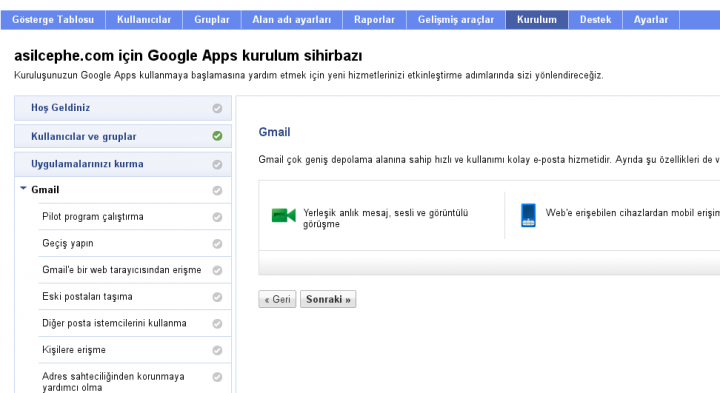Click checkmark beside Eski postaları taşıma
The height and width of the screenshot is (393, 720).
point(217,297)
